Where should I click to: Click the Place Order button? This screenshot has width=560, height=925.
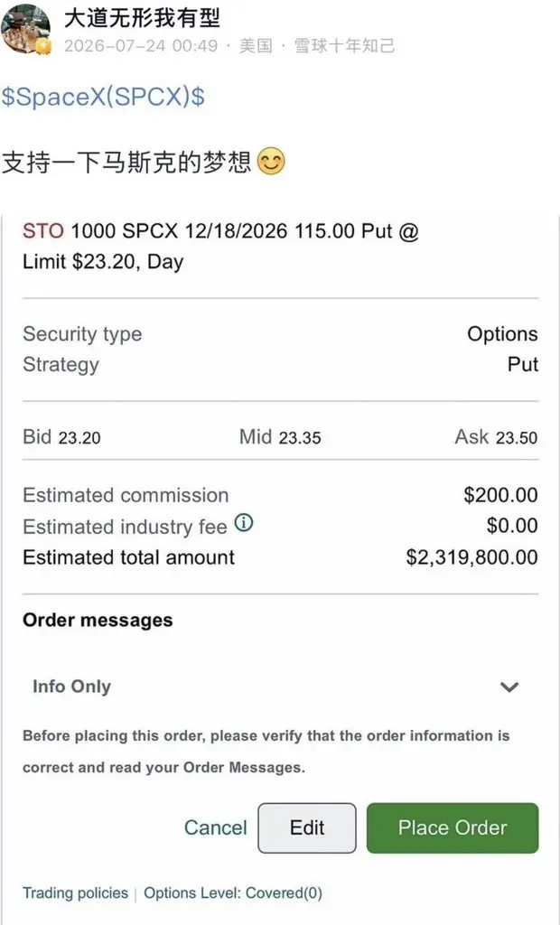coord(453,827)
